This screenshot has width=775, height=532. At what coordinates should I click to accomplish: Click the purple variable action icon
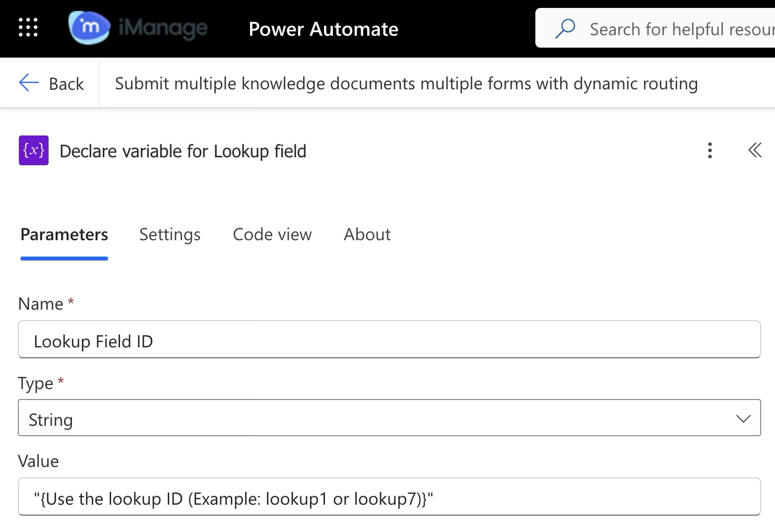pos(34,150)
